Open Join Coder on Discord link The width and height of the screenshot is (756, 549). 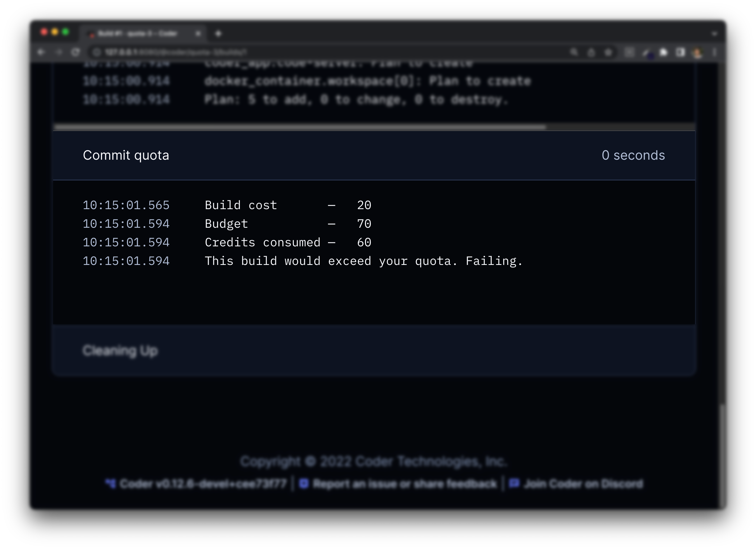[583, 484]
